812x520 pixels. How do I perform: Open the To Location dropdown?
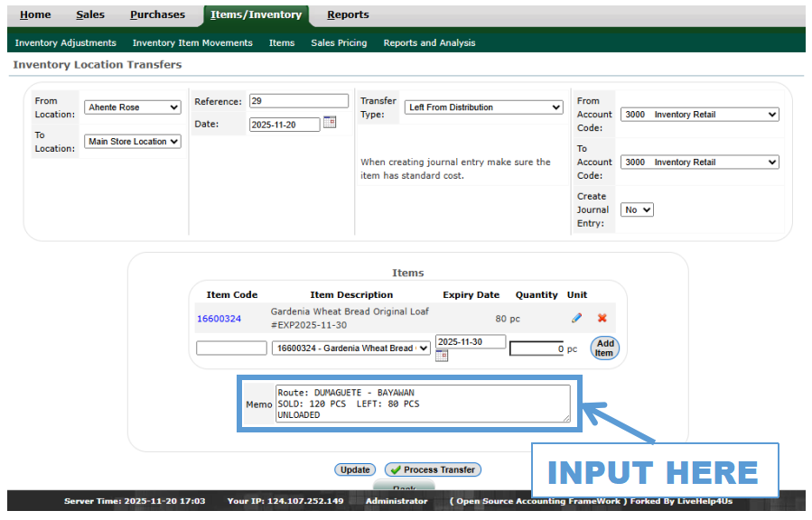[133, 142]
